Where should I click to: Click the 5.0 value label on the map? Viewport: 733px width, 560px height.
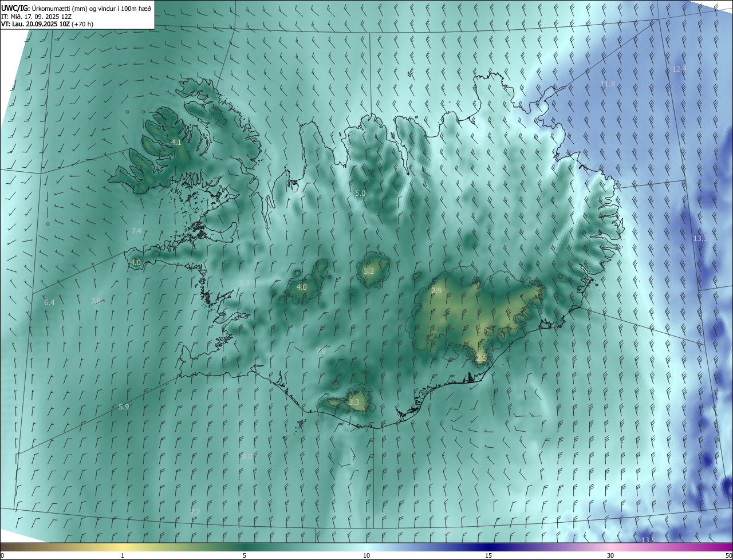pyautogui.click(x=360, y=194)
